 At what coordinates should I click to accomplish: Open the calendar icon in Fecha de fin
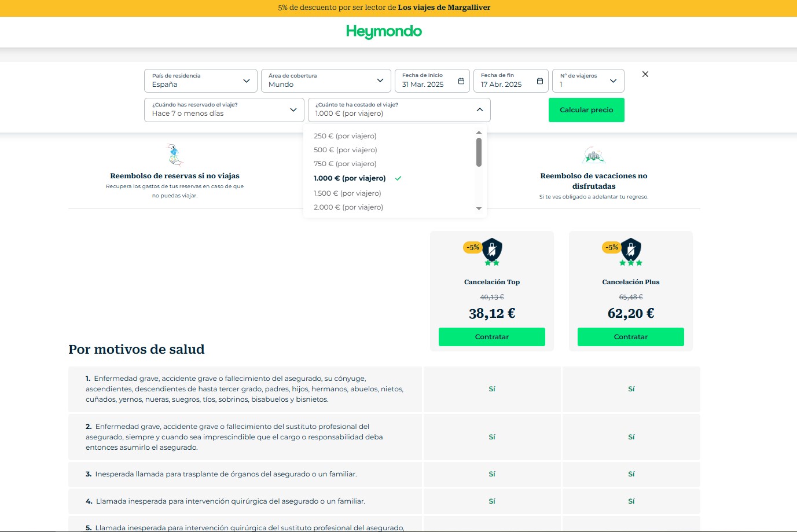(x=540, y=81)
